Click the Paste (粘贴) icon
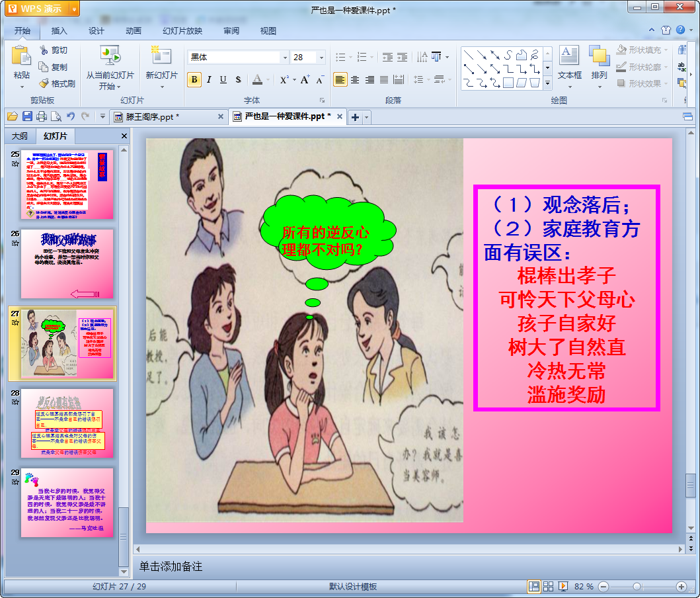The width and height of the screenshot is (700, 598). click(x=20, y=57)
